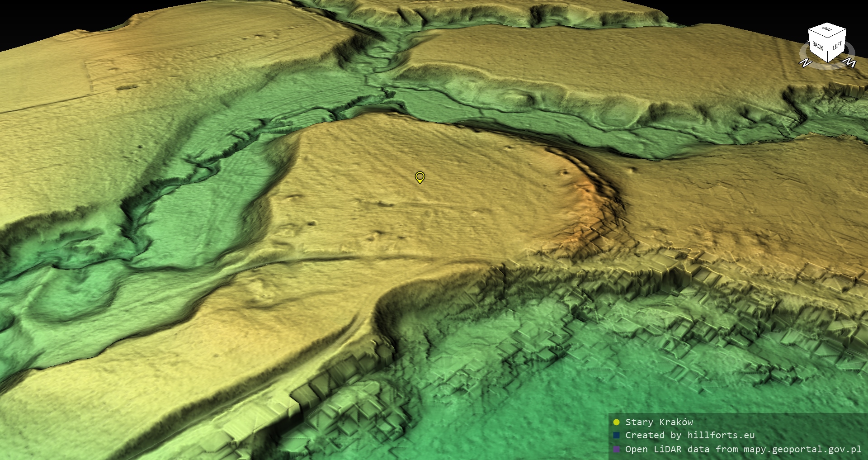
Task: Click the yellow circle beside Stary Kraków
Action: [616, 422]
